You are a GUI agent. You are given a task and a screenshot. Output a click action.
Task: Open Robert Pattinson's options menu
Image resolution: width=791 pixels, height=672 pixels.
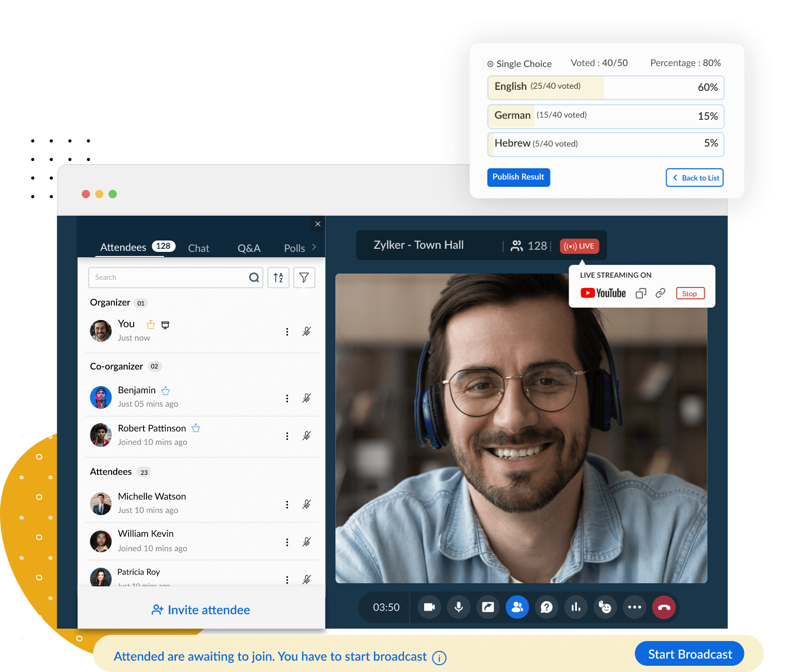tap(287, 436)
